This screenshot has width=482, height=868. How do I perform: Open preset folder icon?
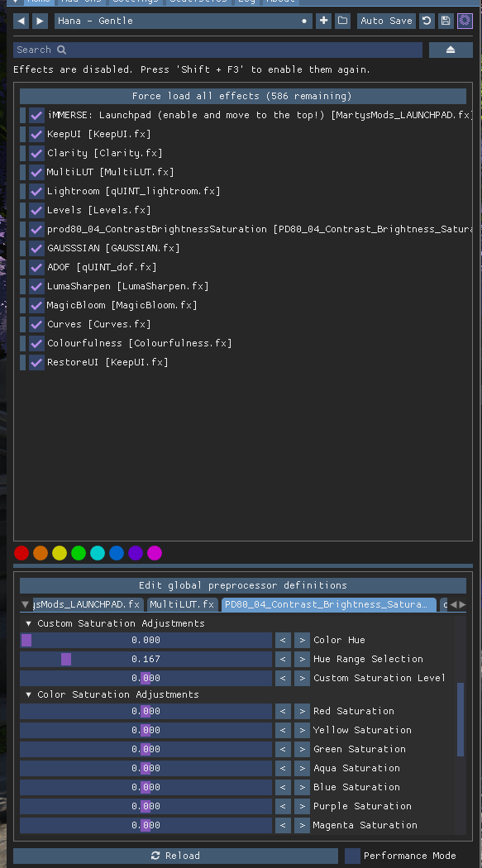342,21
